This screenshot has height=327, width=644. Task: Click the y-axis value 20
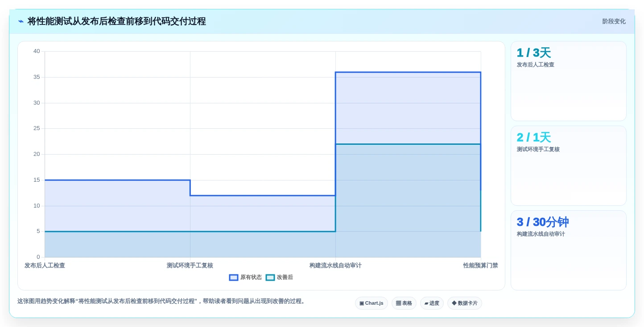(x=37, y=154)
